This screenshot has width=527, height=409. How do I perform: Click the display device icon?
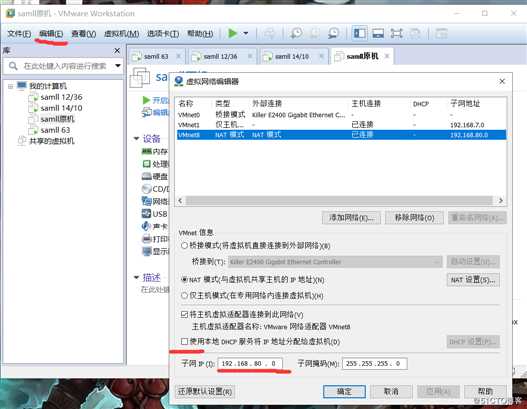(x=147, y=251)
